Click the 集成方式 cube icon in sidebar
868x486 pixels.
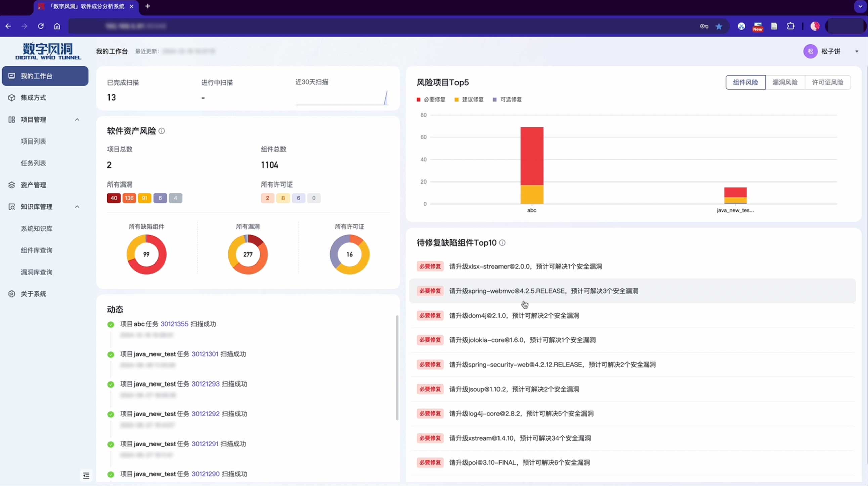pos(12,98)
